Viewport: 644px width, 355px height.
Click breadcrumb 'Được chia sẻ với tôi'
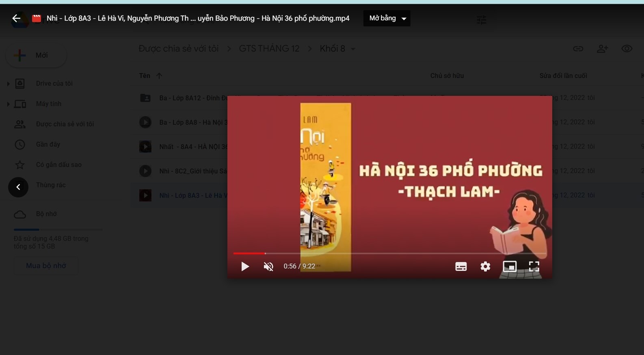point(179,49)
